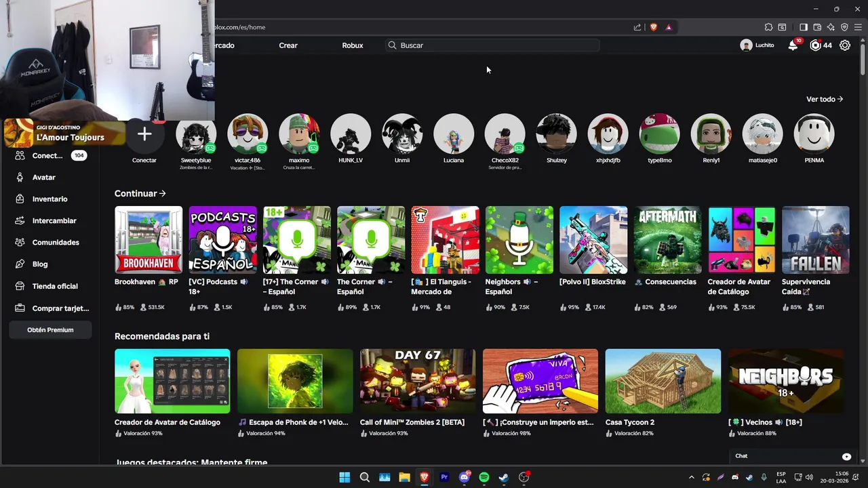Open Tienda oficial in the left sidebar
The height and width of the screenshot is (488, 868).
point(55,286)
